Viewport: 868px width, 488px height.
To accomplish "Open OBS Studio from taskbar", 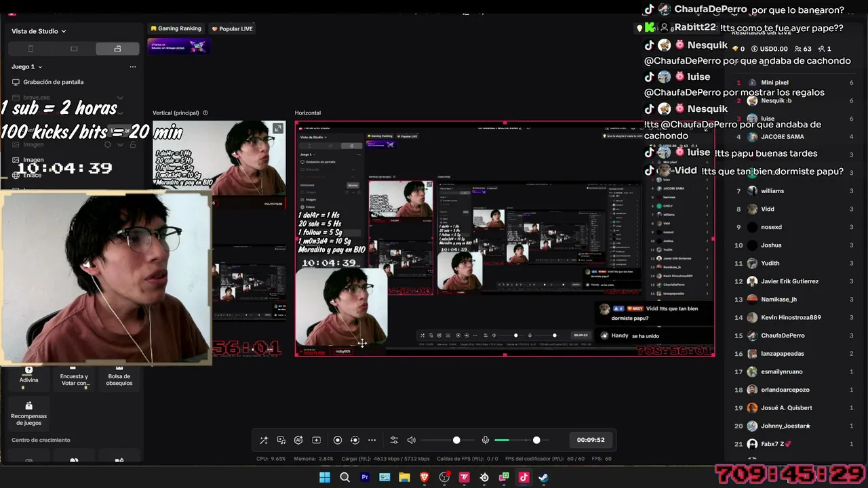I will click(x=444, y=477).
